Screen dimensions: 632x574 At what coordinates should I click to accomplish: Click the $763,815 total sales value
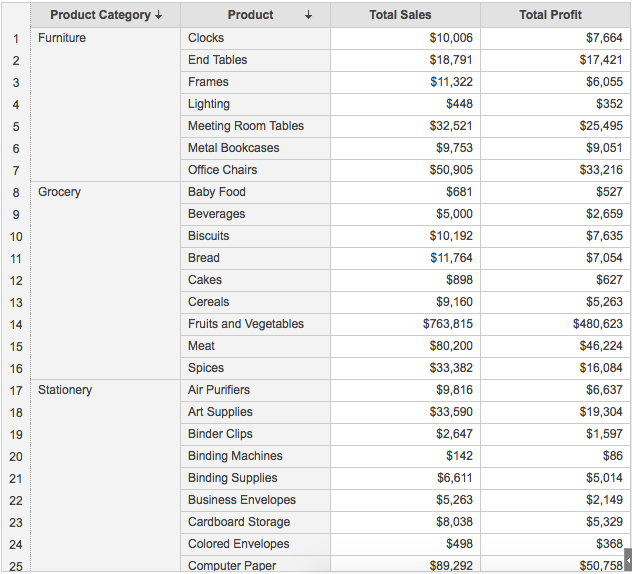tap(448, 324)
